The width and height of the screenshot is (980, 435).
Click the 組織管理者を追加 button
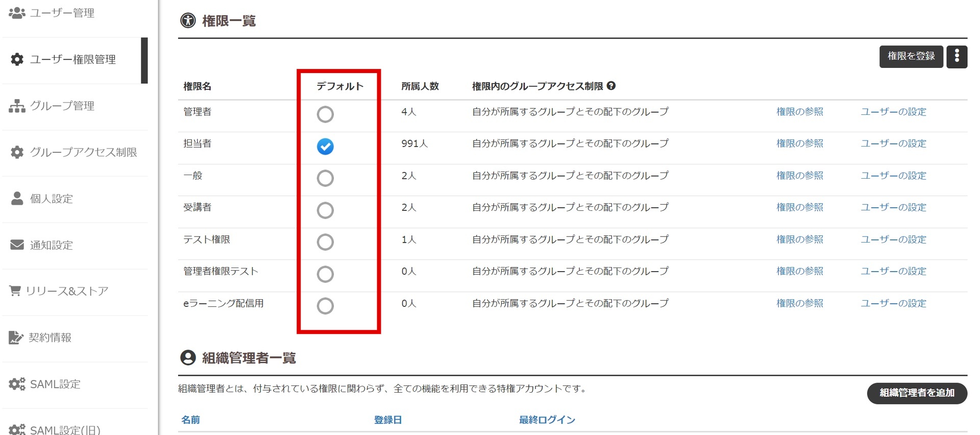[x=917, y=393]
